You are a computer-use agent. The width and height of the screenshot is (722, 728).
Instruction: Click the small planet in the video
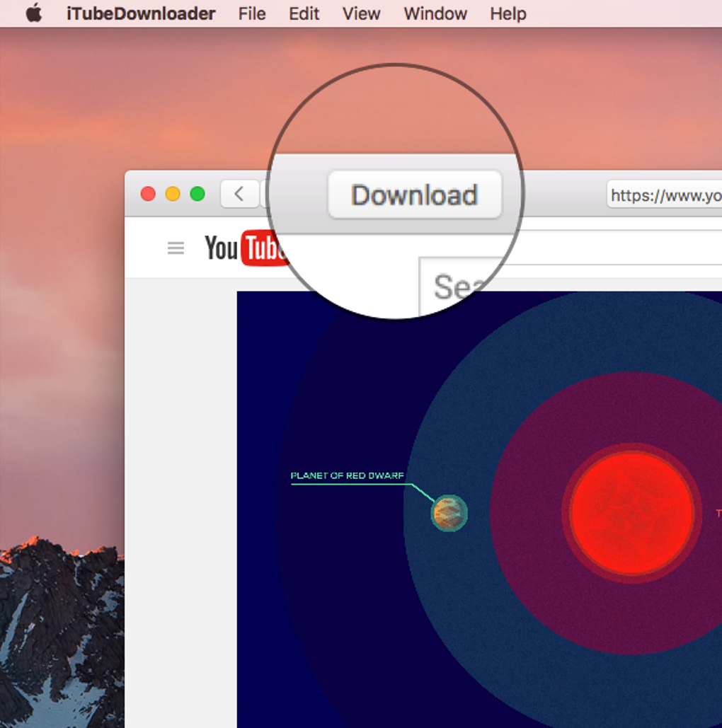tap(449, 513)
